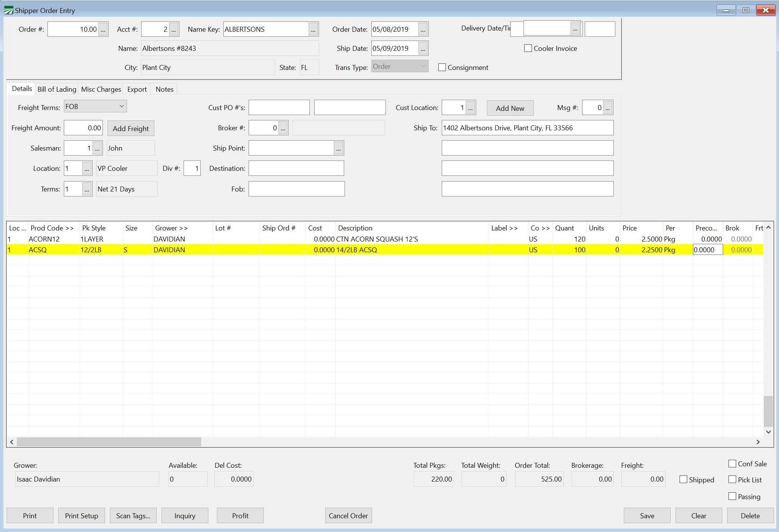This screenshot has width=779, height=532.
Task: Enable the Cooler Invoice checkbox
Action: [x=528, y=48]
